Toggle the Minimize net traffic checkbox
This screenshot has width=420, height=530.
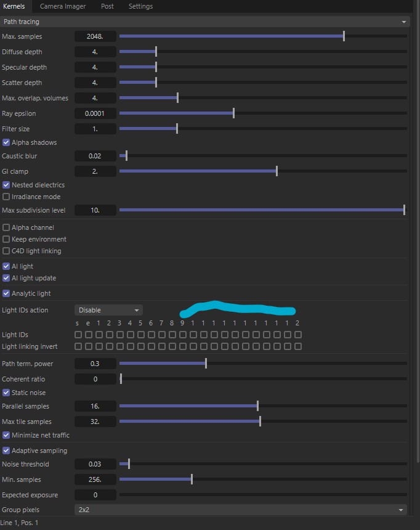[6, 435]
